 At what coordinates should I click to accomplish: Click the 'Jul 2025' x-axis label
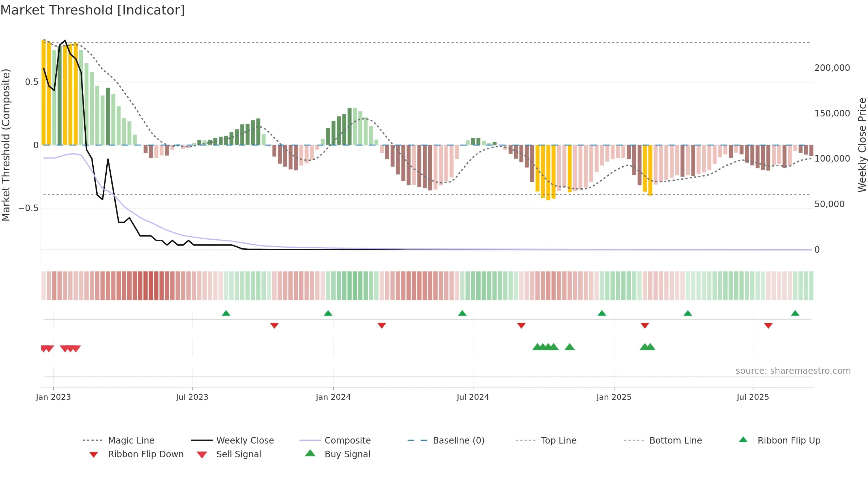[x=753, y=397]
